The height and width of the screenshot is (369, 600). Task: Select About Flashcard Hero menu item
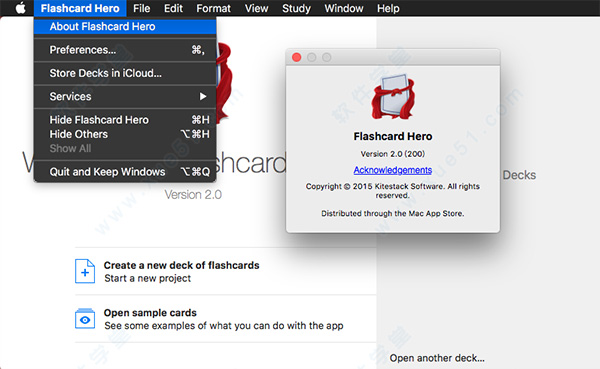tap(125, 26)
